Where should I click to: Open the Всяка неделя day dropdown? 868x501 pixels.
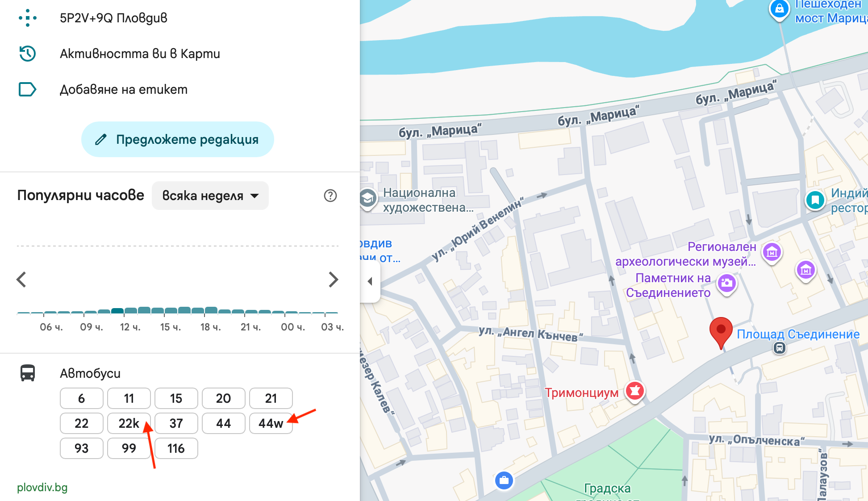click(210, 196)
